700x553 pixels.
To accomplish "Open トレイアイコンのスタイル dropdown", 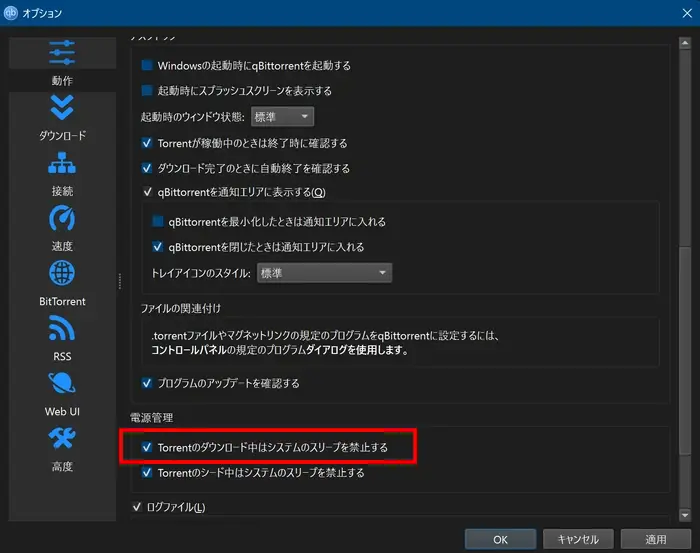I will [325, 273].
